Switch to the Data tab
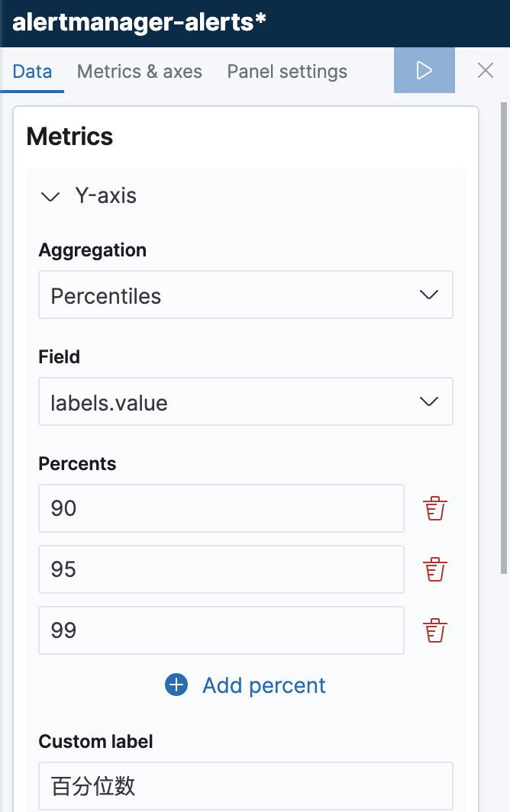Image resolution: width=510 pixels, height=812 pixels. (x=32, y=72)
